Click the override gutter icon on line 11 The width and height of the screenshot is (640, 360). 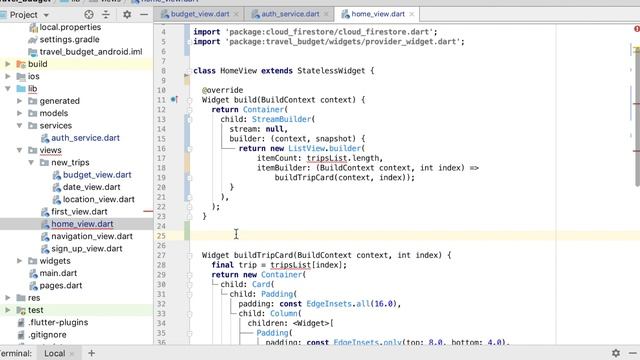tap(174, 100)
